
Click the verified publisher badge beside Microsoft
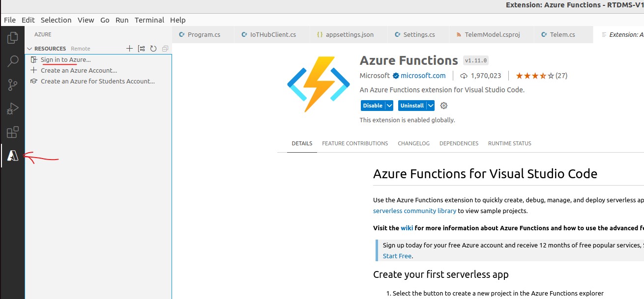pyautogui.click(x=395, y=76)
